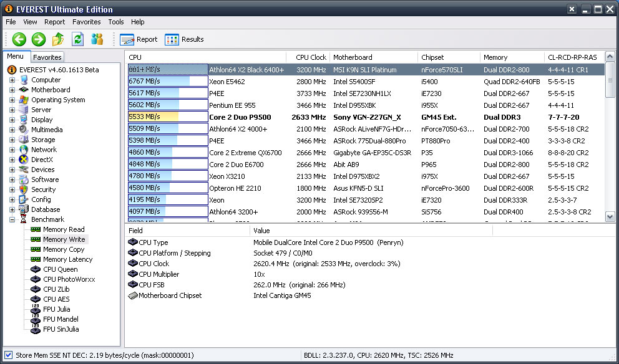The image size is (619, 364).
Task: Collapse the Benchmark tree node
Action: click(12, 219)
